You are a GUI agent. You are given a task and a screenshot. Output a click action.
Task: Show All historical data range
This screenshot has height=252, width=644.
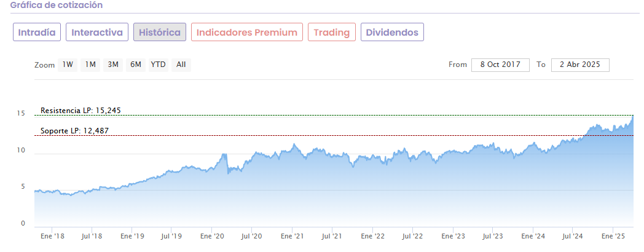pos(181,65)
